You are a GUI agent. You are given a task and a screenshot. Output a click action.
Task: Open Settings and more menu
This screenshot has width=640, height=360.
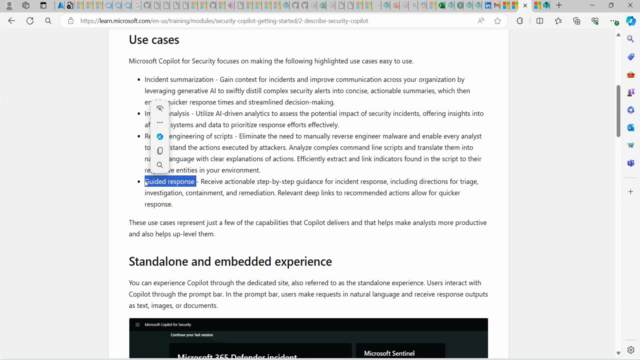(x=613, y=21)
